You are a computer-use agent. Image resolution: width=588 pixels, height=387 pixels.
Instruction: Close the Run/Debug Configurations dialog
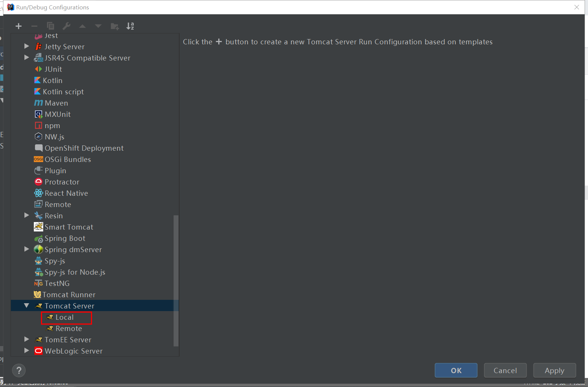(x=577, y=7)
